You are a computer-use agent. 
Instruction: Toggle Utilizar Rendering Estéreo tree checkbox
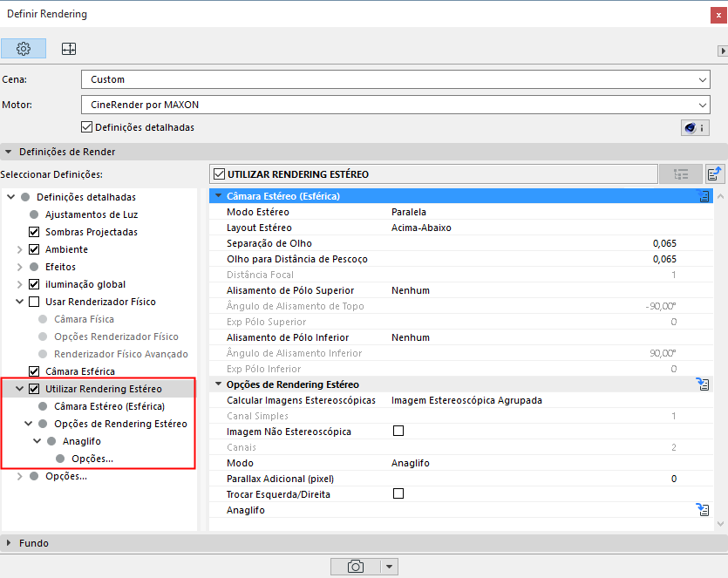click(x=34, y=389)
